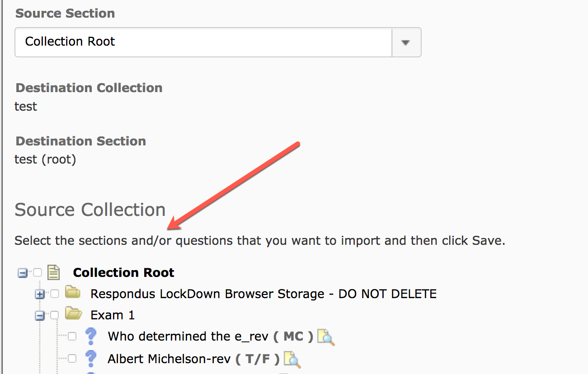Select the Exam 1 tree label

[113, 315]
